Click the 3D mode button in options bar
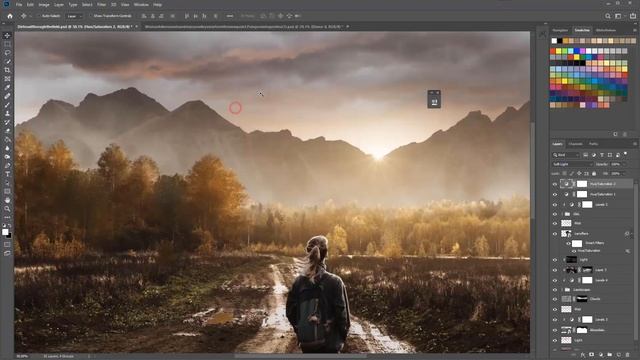Viewport: 640px width, 360px height. 247,16
